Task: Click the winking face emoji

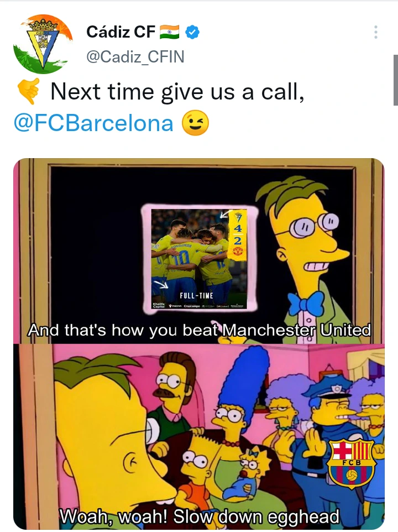Action: click(x=196, y=123)
